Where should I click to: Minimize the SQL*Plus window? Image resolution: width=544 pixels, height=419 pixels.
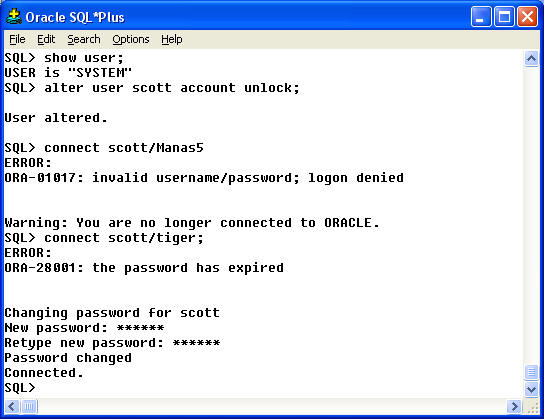pyautogui.click(x=481, y=17)
